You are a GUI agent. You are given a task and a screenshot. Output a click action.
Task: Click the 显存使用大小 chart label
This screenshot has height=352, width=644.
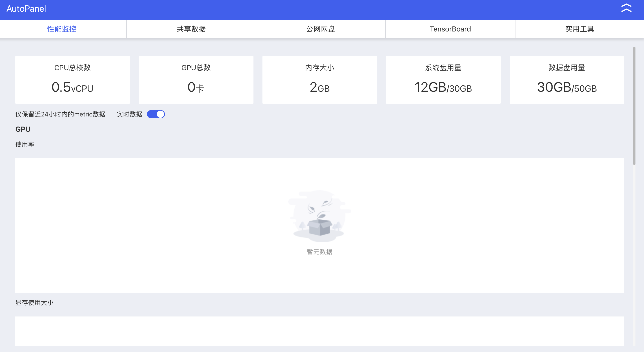(x=35, y=303)
